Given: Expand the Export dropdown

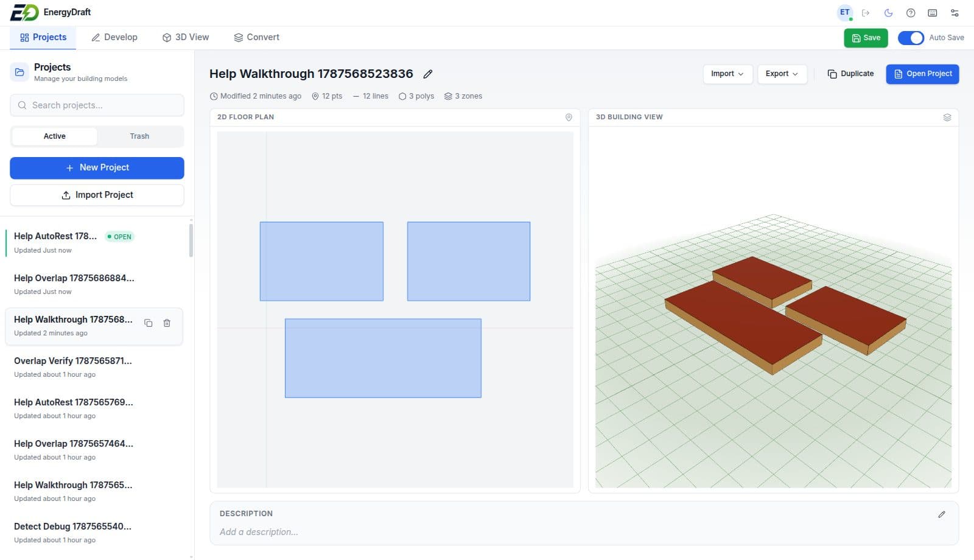Looking at the screenshot, I should tap(782, 74).
